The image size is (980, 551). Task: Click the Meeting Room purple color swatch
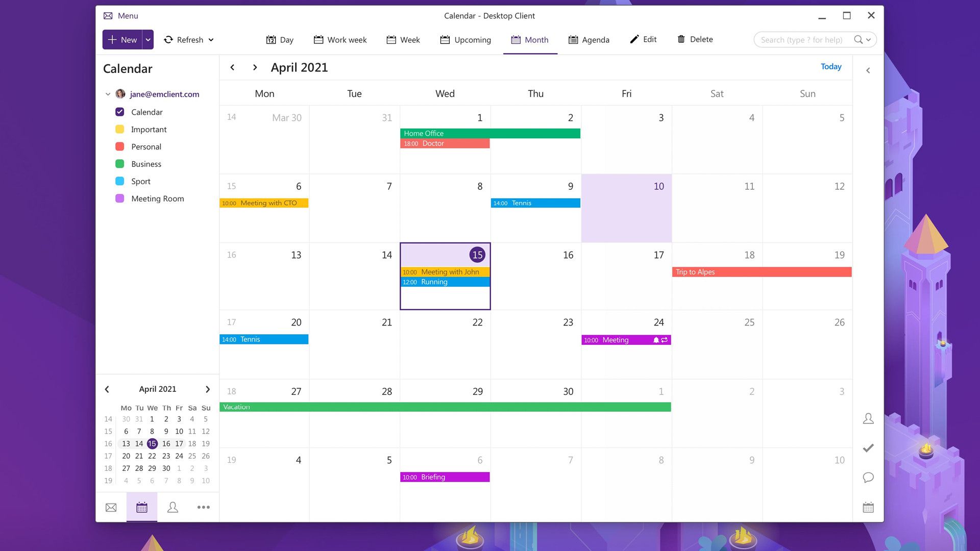click(120, 198)
